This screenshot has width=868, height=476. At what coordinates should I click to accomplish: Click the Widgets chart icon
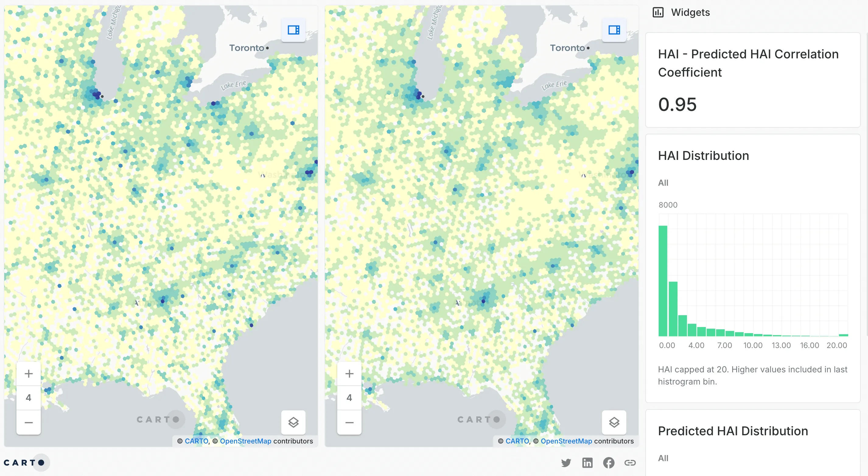point(658,12)
